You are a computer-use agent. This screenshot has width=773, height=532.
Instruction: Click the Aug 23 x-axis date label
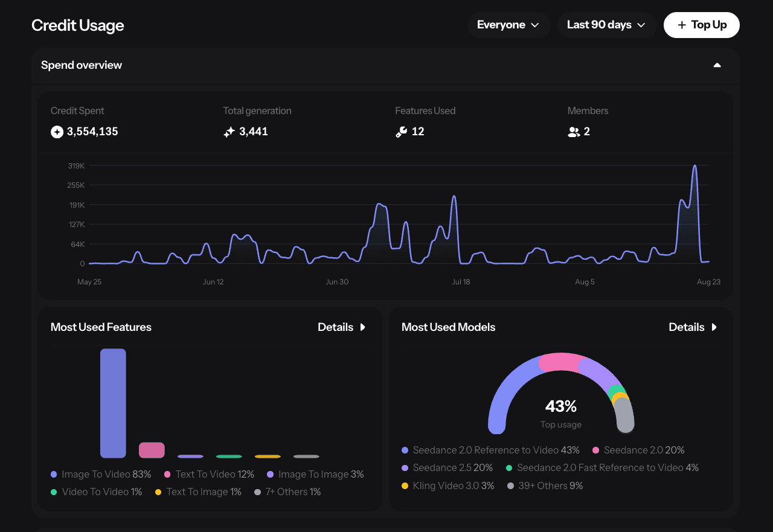(708, 282)
